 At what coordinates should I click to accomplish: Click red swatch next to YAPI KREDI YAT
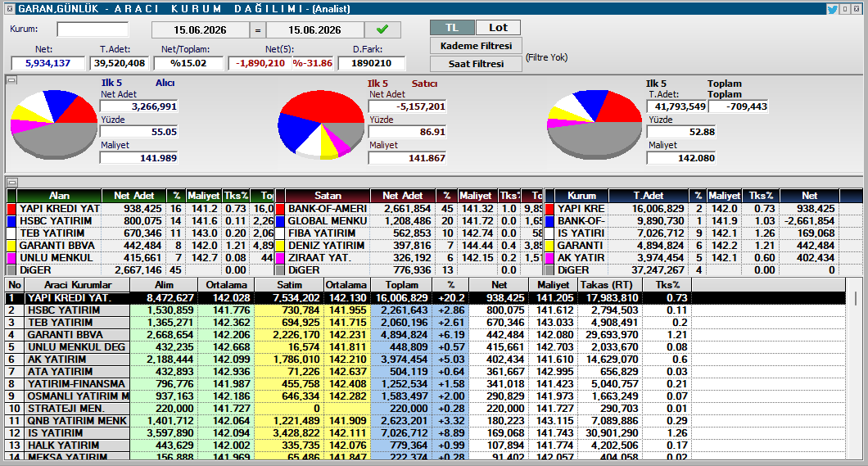[11, 209]
